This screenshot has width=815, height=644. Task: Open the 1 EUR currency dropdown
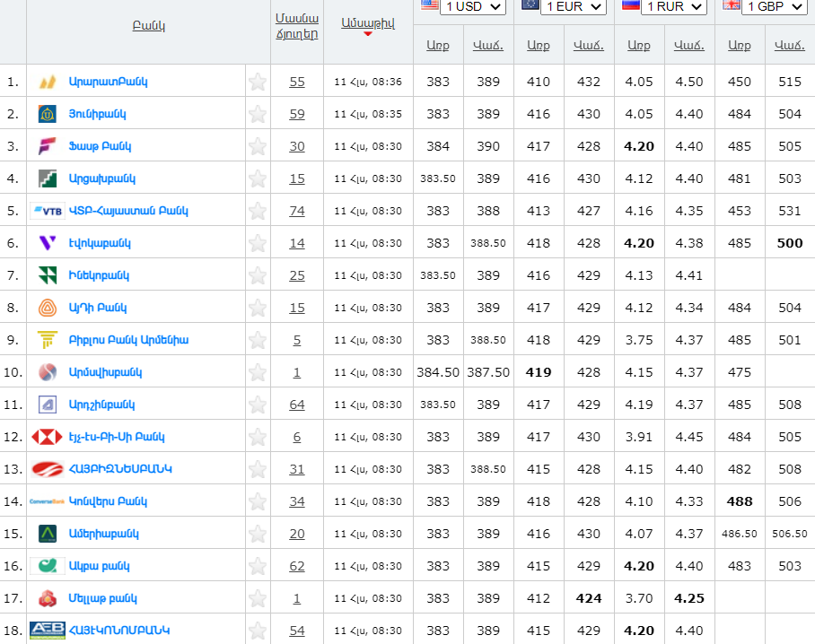574,7
